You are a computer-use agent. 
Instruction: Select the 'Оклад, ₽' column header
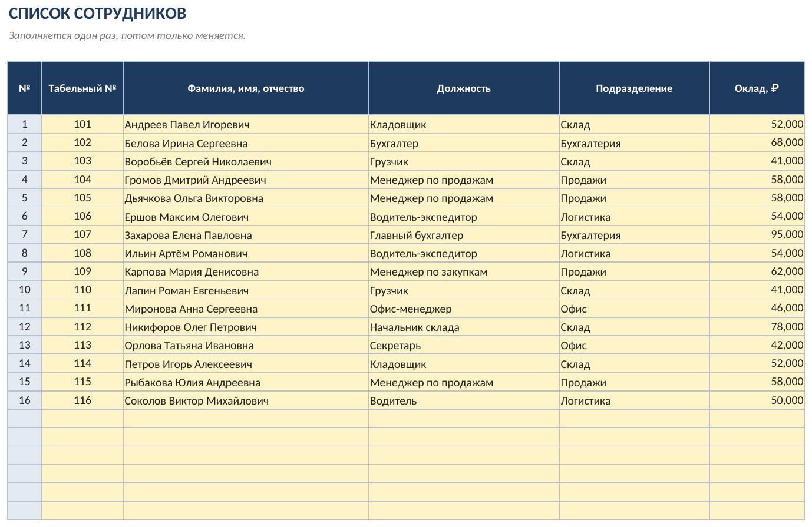click(757, 88)
